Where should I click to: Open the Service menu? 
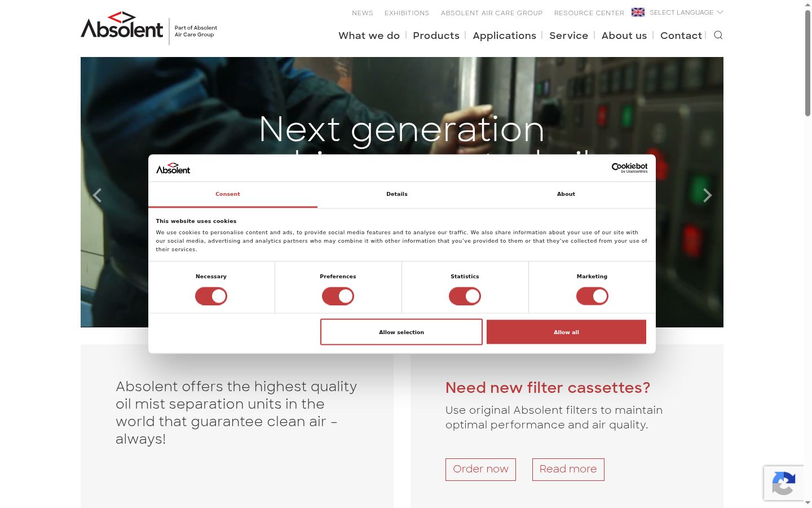[568, 36]
